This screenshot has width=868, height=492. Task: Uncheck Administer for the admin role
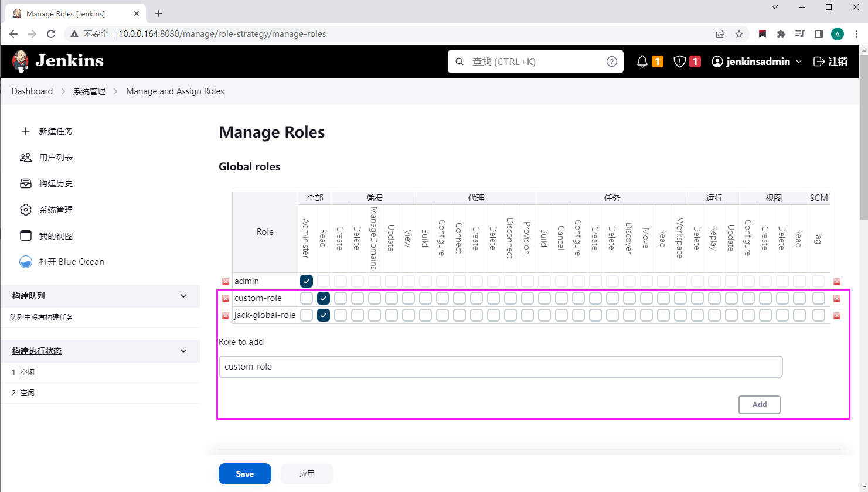(x=307, y=281)
